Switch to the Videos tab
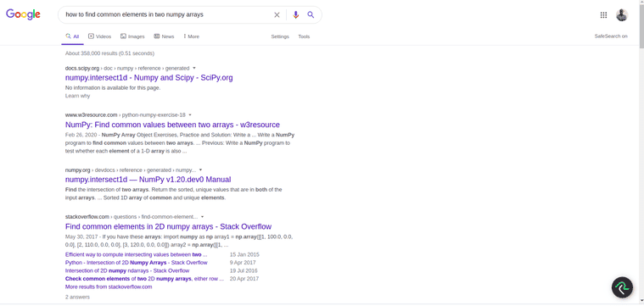Screen dimensions: 644x306 point(100,36)
